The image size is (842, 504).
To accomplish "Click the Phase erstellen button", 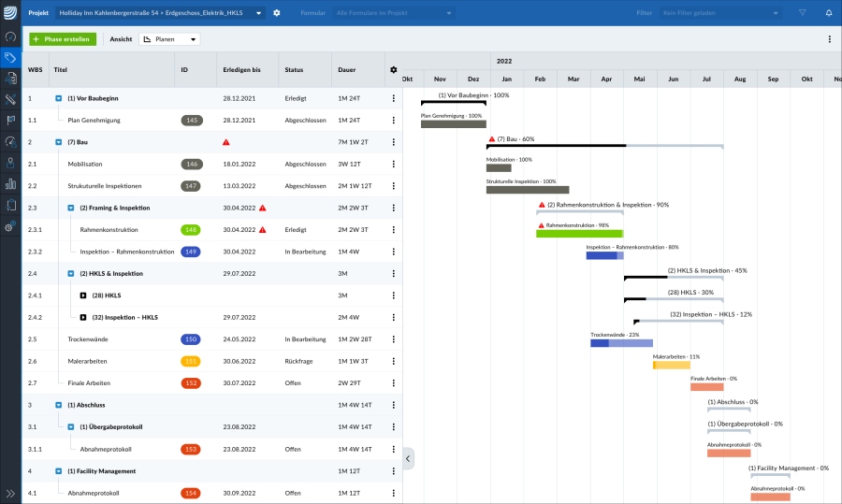I will [x=62, y=39].
